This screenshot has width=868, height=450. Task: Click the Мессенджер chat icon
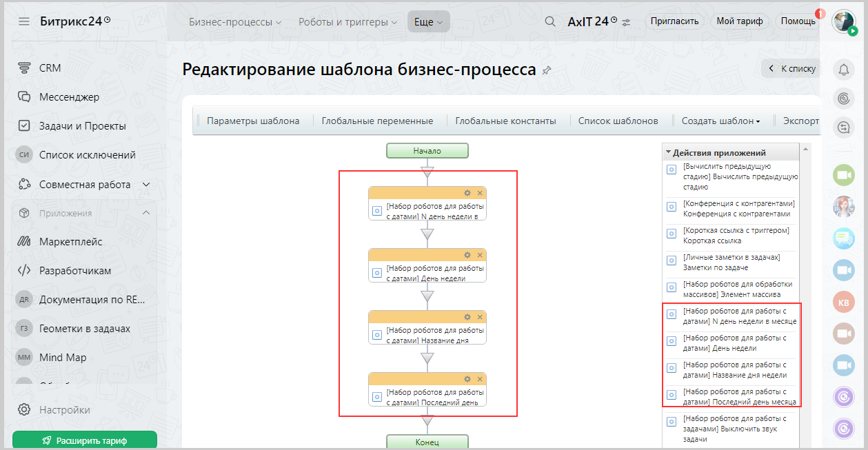(24, 97)
